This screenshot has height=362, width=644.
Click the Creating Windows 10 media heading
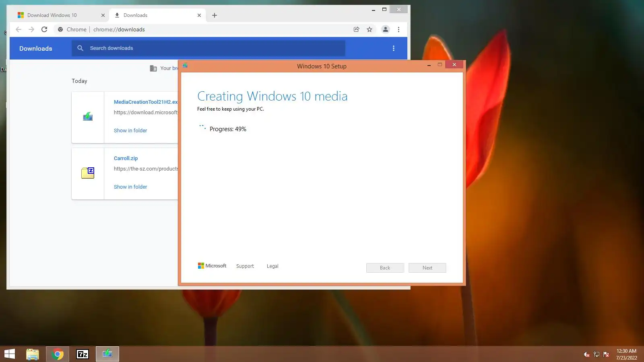click(x=272, y=97)
